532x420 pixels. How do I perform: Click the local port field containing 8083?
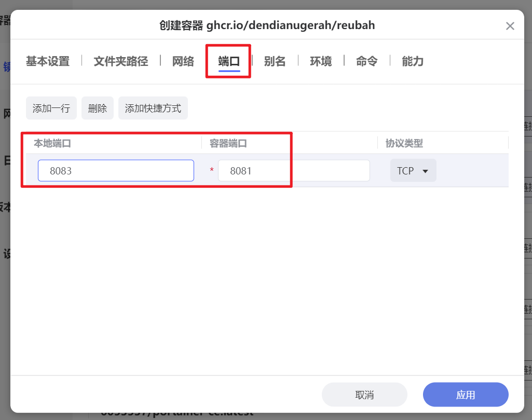(115, 170)
